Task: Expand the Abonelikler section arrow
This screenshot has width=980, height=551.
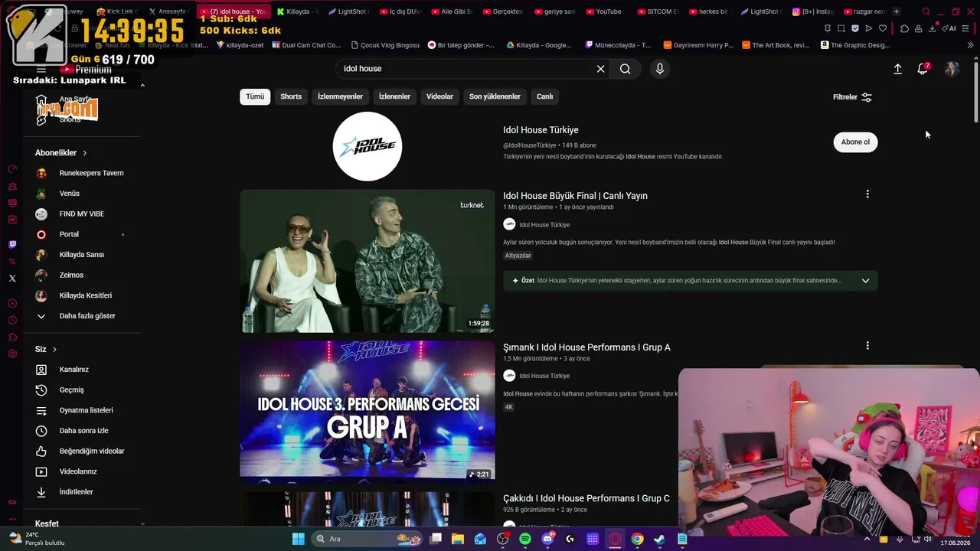Action: click(x=84, y=153)
